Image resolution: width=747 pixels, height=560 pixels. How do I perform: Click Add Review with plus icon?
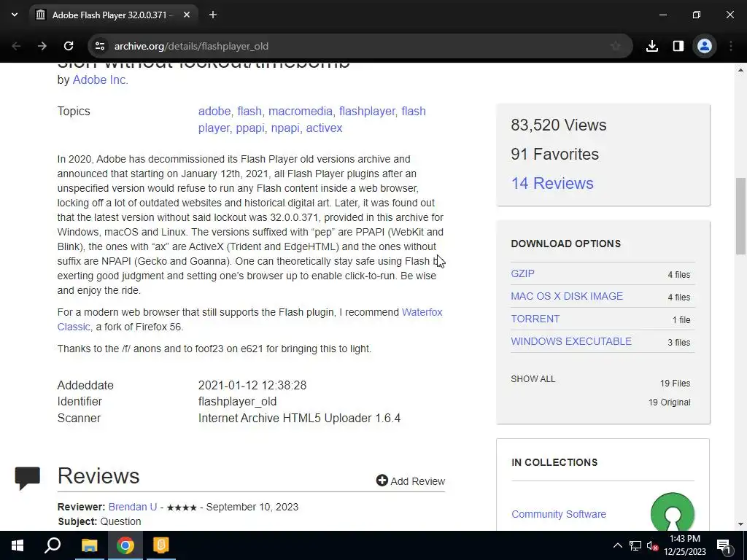(x=411, y=481)
